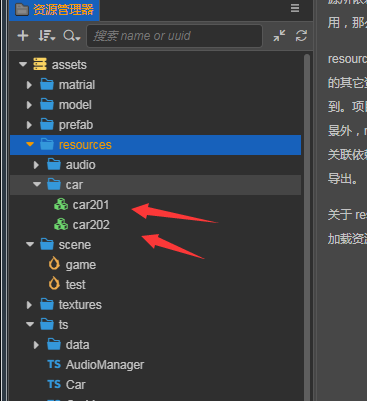Select the 资源管理器 panel tab
Screen dimensions: 367x401
pyautogui.click(x=54, y=10)
